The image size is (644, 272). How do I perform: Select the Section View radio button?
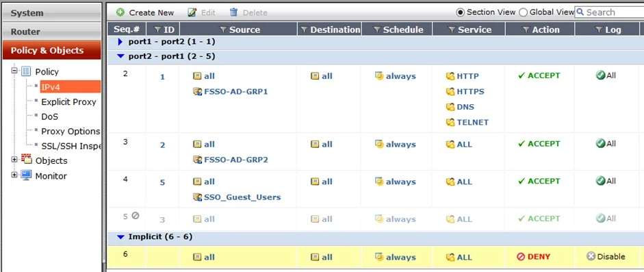pyautogui.click(x=461, y=12)
